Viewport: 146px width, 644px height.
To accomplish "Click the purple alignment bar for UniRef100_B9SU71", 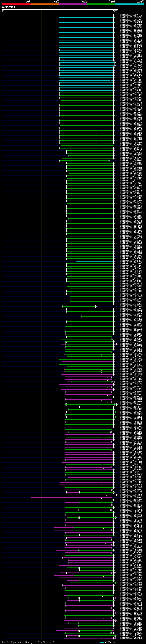I will [86, 384].
